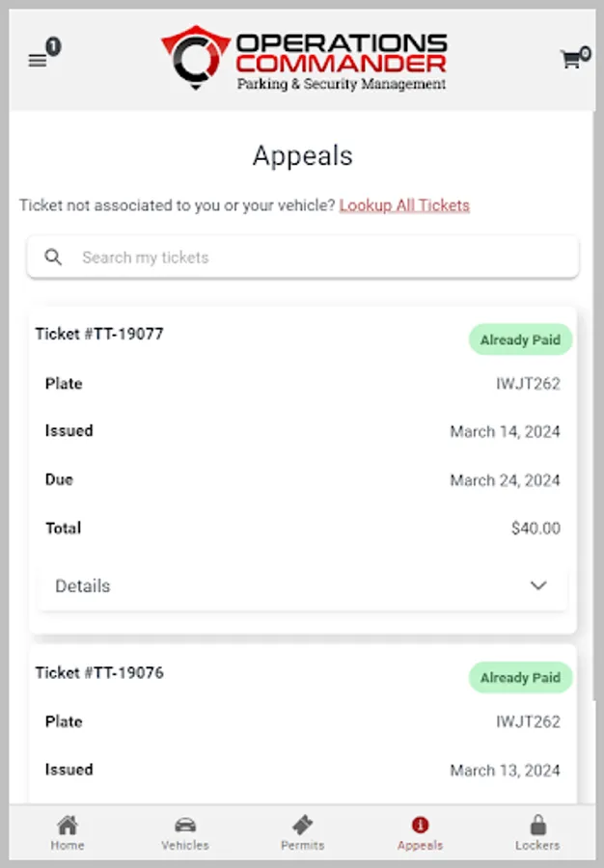The height and width of the screenshot is (868, 604).
Task: Open the Lookup All Tickets link
Action: point(404,205)
